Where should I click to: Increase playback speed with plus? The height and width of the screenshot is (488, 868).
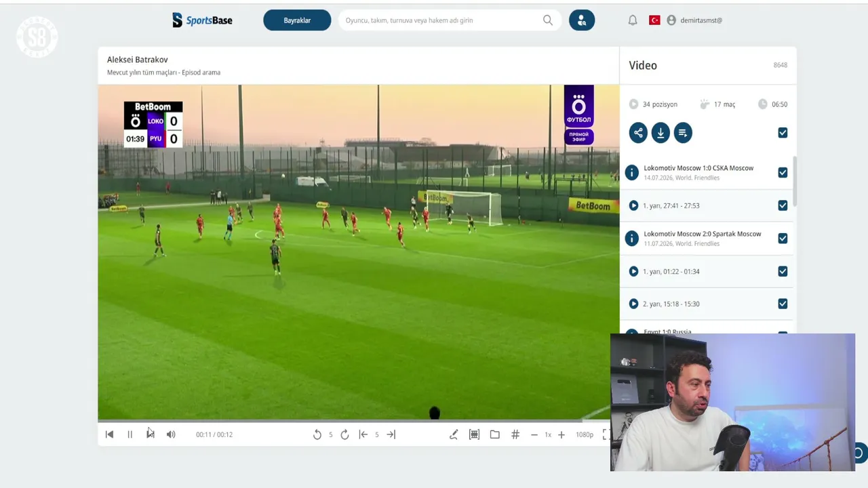[x=561, y=434]
